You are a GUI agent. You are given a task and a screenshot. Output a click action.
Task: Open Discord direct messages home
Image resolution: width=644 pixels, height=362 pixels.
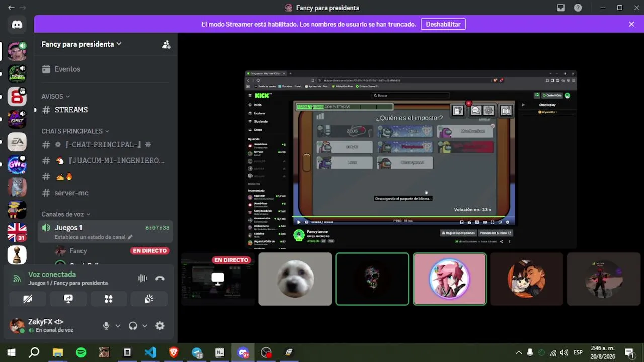17,25
